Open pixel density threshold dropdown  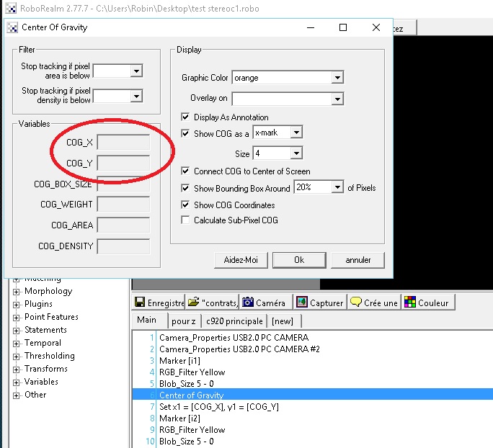coord(136,96)
